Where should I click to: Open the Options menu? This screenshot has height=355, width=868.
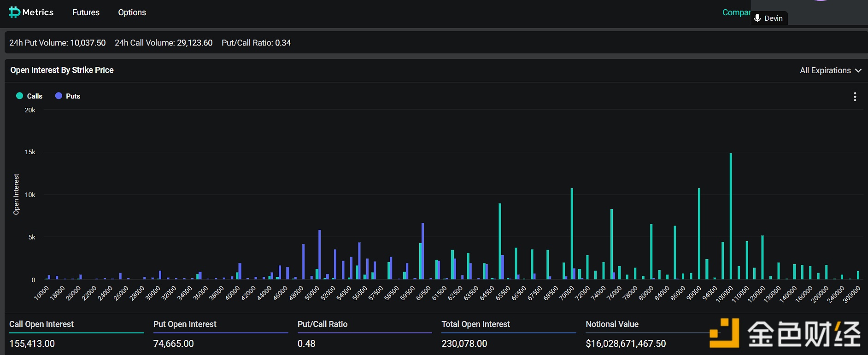click(132, 12)
